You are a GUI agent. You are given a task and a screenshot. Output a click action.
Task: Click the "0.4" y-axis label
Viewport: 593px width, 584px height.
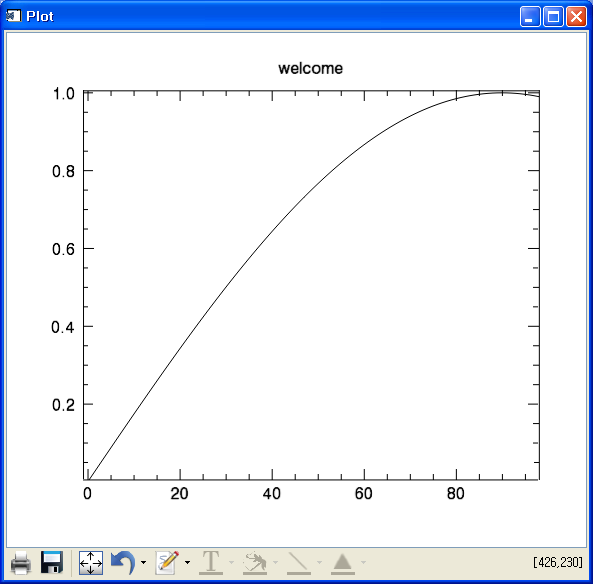(63, 327)
